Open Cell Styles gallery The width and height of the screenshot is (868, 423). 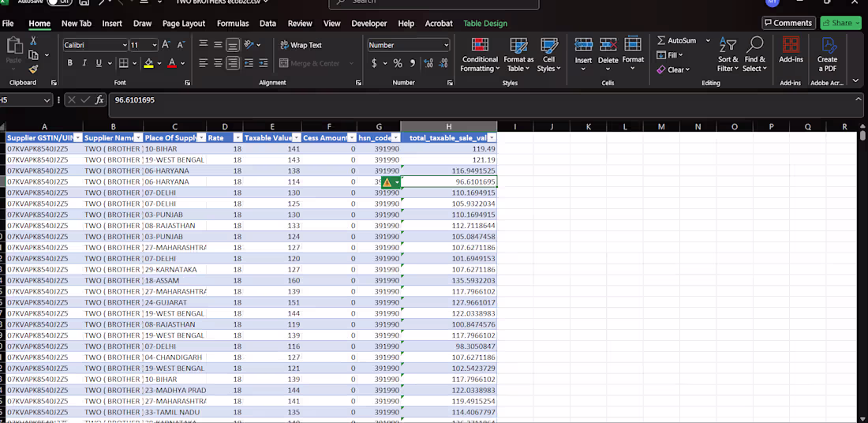[x=549, y=54]
